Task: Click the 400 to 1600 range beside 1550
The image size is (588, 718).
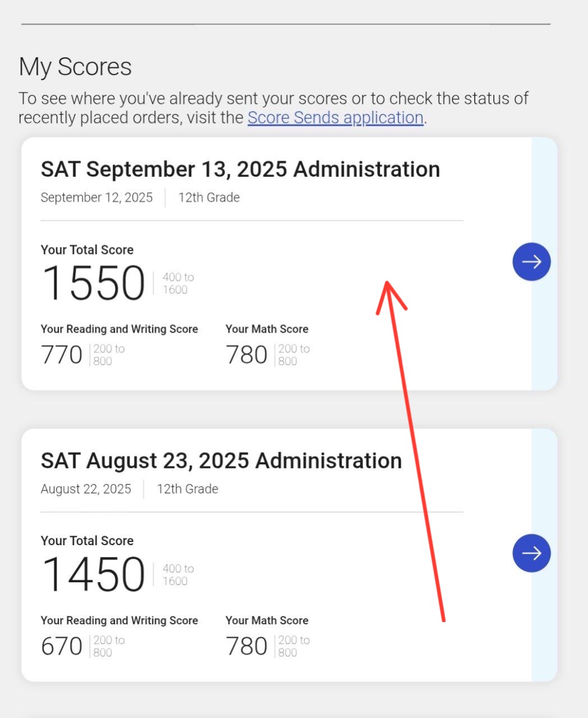Action: (x=178, y=283)
